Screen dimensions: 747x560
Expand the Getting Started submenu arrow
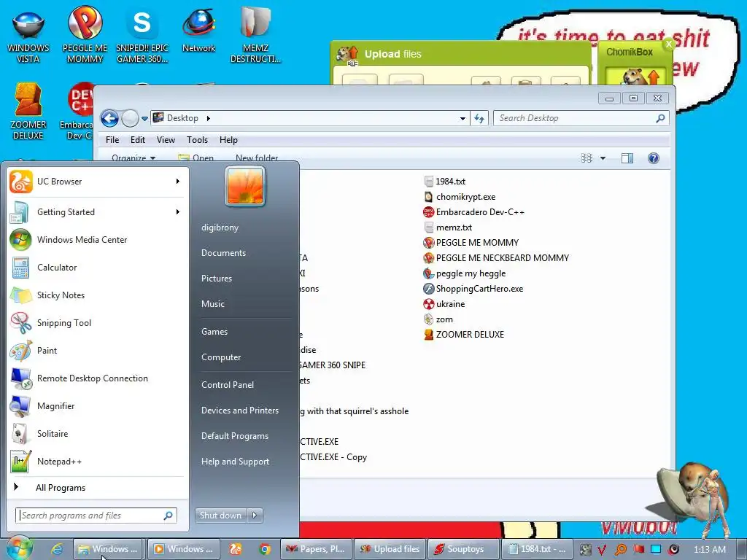pos(178,212)
